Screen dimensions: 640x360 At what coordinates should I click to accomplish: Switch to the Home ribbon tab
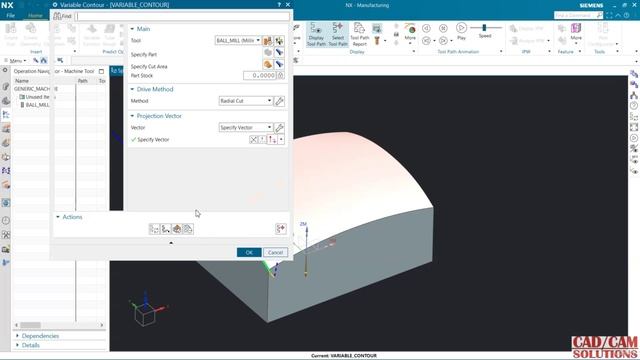[x=35, y=16]
